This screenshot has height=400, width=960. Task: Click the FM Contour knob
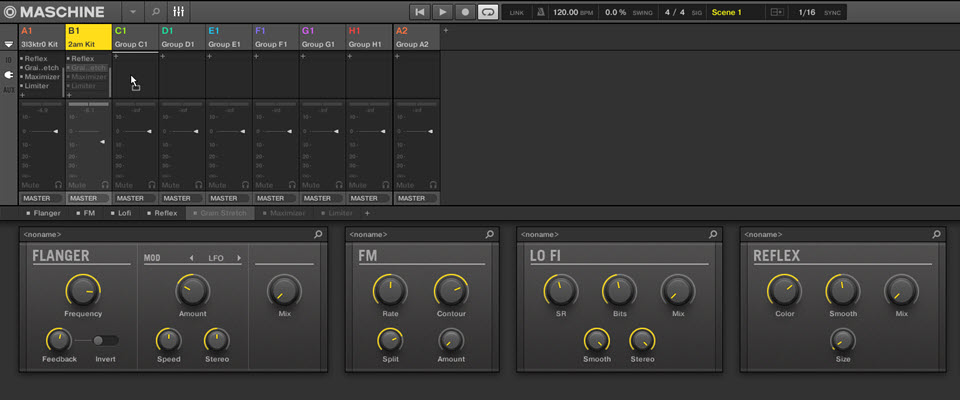coord(451,291)
